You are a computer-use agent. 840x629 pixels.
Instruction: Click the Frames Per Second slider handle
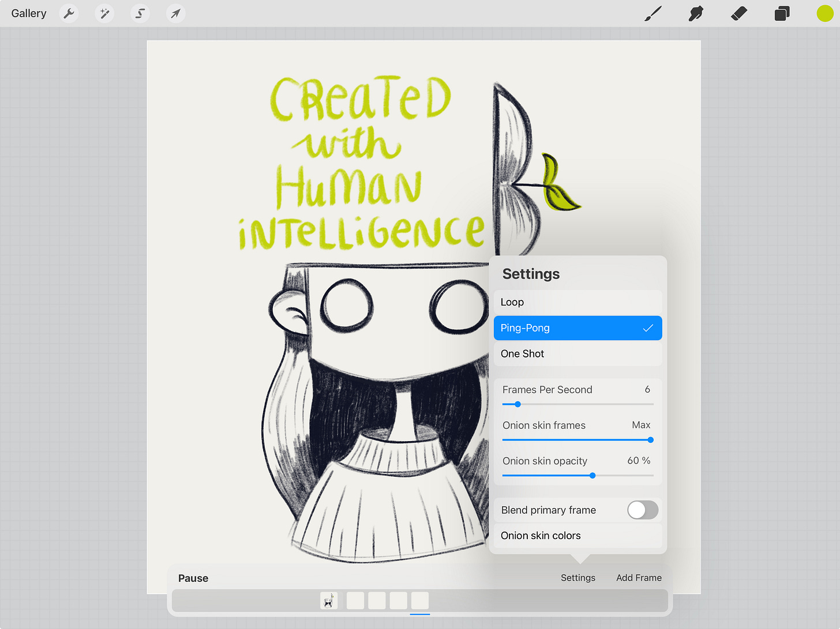click(517, 404)
